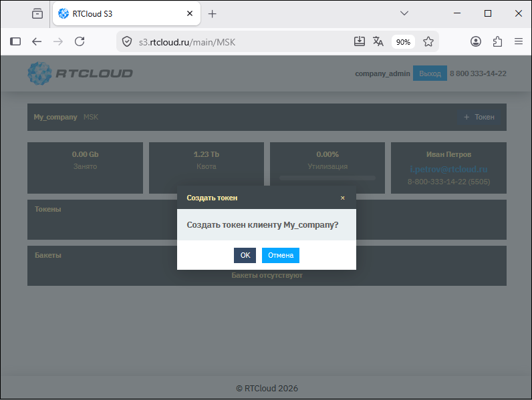Reset the 90% zoom level badge
Screen dimensions: 532x400
click(403, 42)
